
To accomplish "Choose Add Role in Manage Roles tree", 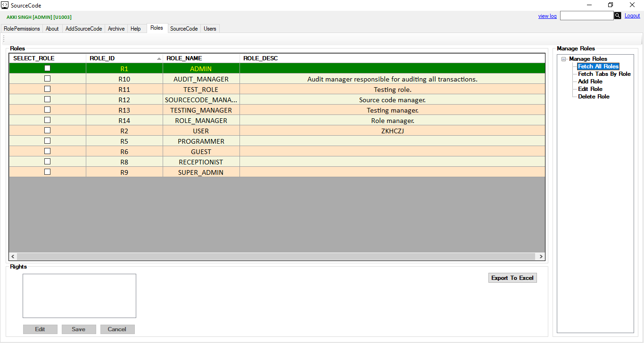I will tap(590, 82).
